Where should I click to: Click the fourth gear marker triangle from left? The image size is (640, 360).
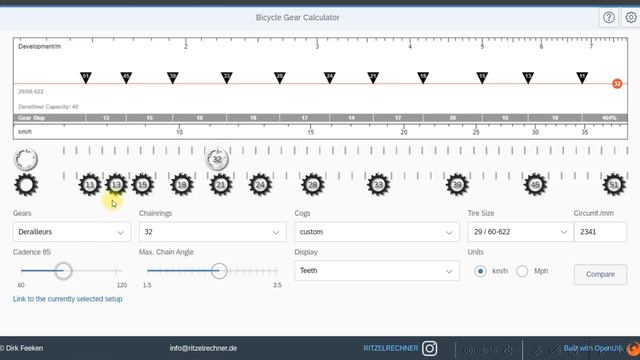pos(227,78)
